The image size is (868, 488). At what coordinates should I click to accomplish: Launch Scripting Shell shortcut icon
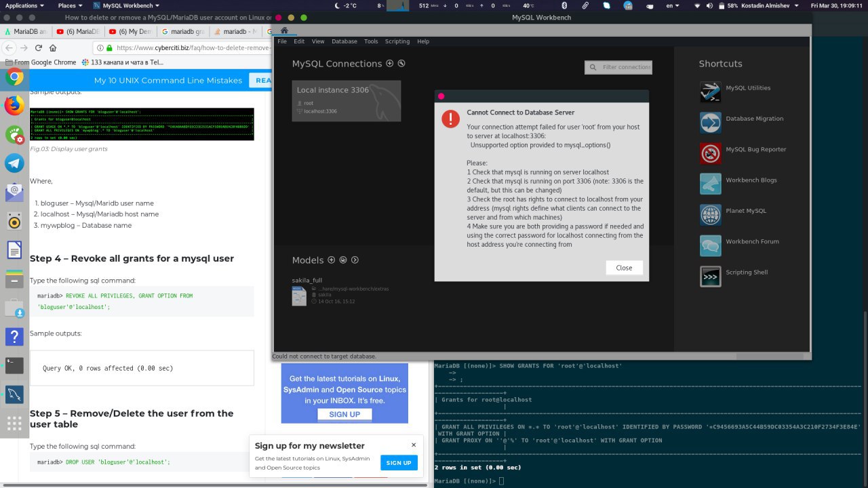coord(710,276)
